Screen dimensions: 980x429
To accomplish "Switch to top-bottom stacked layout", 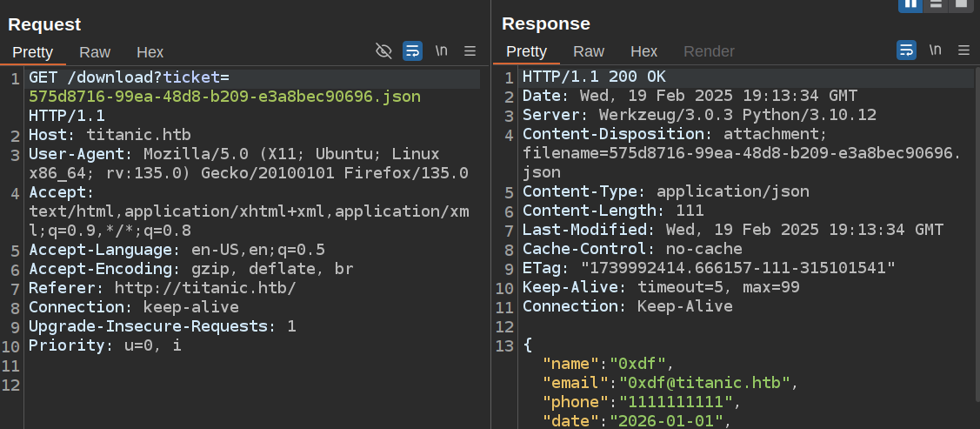I will [936, 4].
